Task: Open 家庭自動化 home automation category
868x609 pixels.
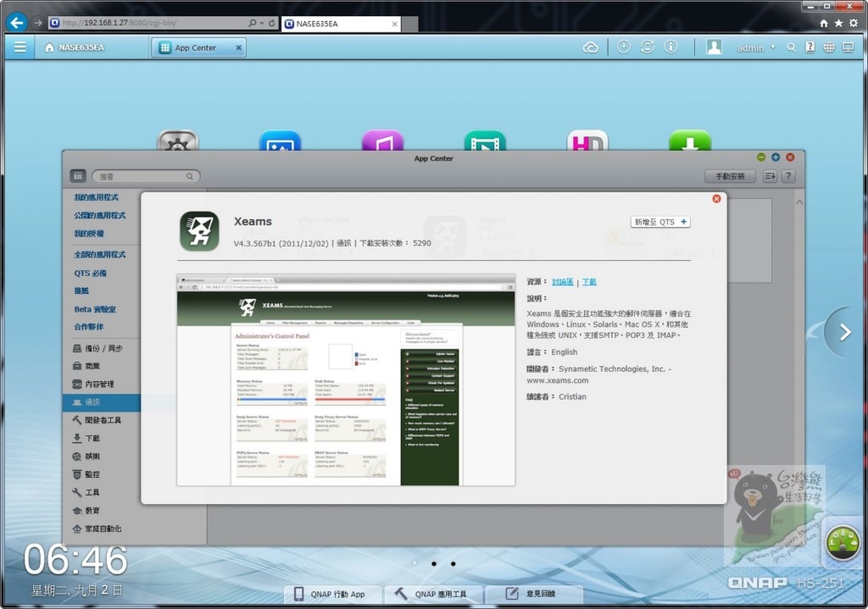Action: pyautogui.click(x=97, y=529)
